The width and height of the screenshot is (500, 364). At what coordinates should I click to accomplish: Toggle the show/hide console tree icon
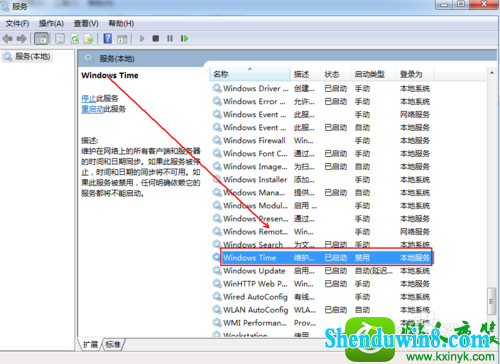[41, 39]
